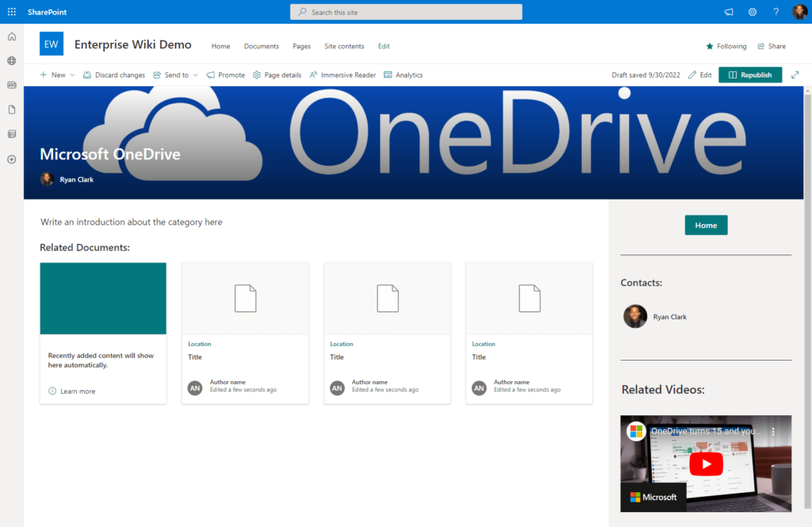Republish the page

tap(750, 75)
